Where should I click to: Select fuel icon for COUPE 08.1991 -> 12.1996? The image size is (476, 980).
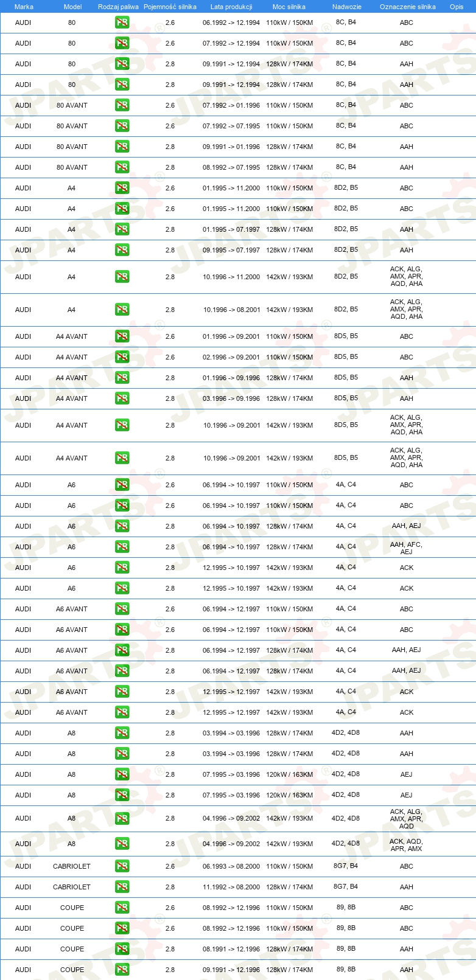pyautogui.click(x=122, y=949)
